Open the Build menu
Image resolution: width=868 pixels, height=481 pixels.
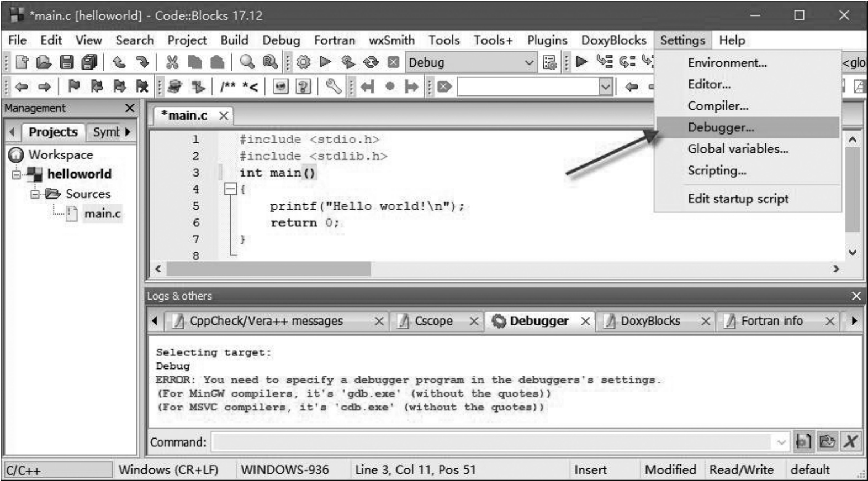[234, 40]
